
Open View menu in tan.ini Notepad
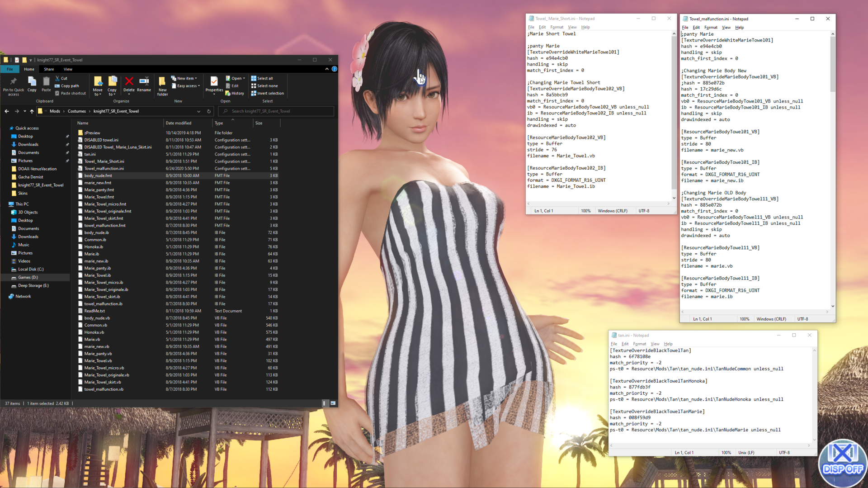tap(655, 344)
